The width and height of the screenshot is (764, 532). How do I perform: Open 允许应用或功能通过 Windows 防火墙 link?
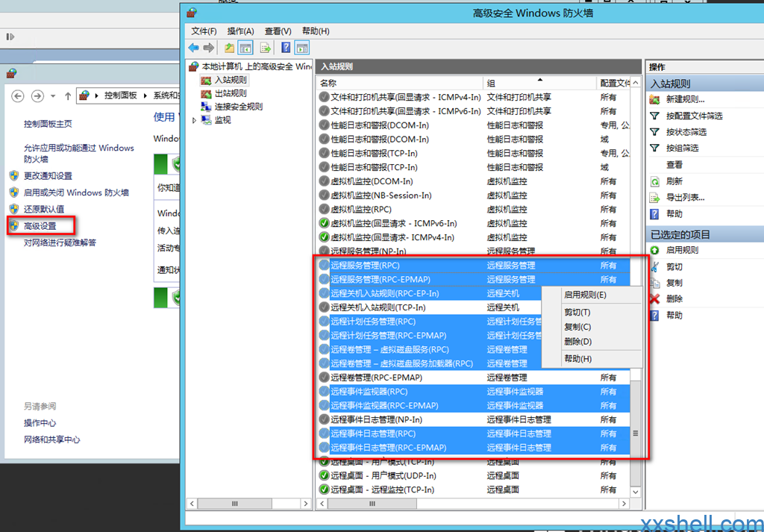(x=79, y=154)
